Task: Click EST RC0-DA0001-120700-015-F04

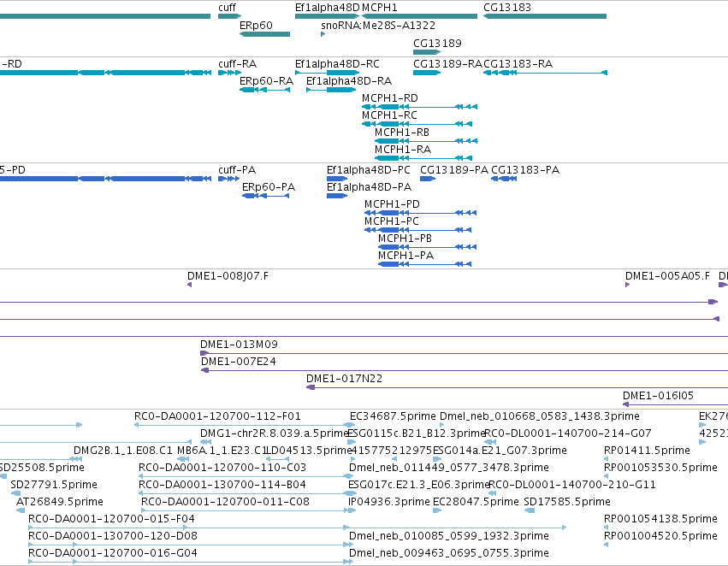Action: click(297, 528)
